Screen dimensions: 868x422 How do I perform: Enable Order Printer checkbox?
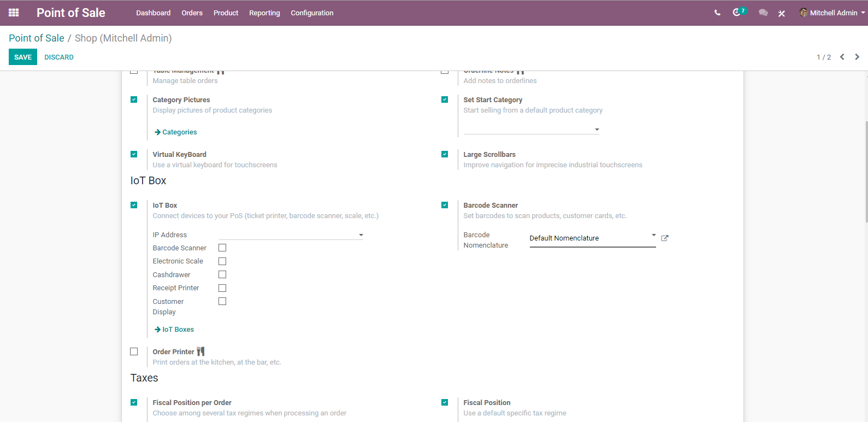point(134,351)
